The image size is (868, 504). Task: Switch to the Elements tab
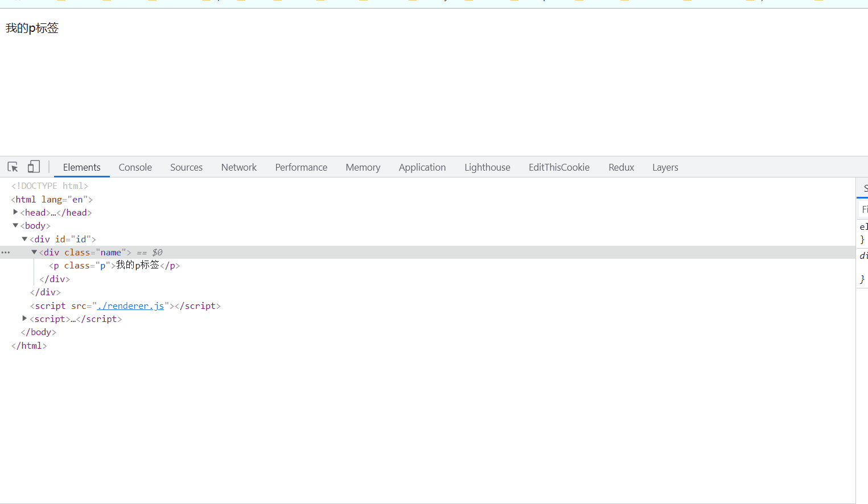click(x=81, y=167)
